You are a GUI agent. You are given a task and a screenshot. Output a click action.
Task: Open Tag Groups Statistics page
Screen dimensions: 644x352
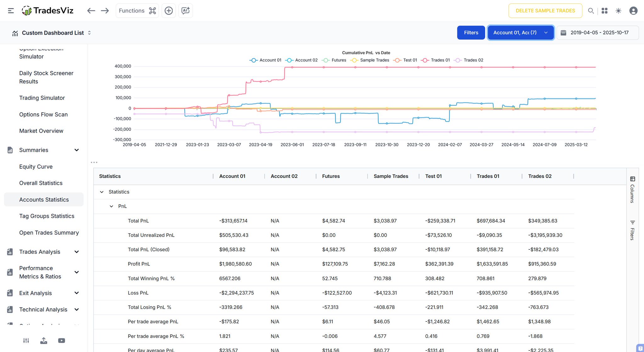pos(47,216)
